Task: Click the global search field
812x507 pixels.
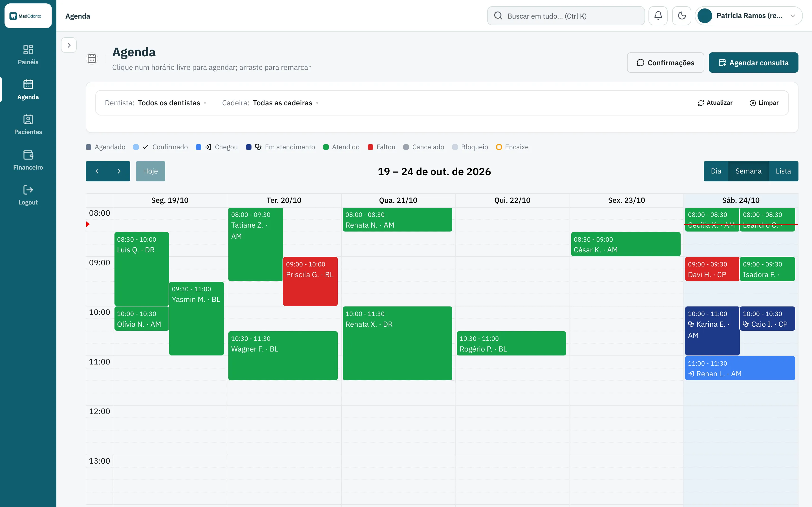Action: click(566, 16)
